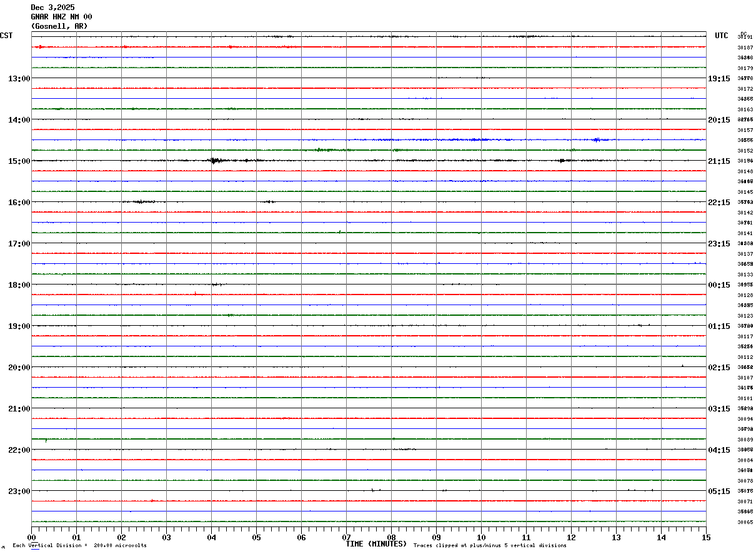Click DC offset value 30172
Screen dimensions: 756x554
click(x=745, y=89)
